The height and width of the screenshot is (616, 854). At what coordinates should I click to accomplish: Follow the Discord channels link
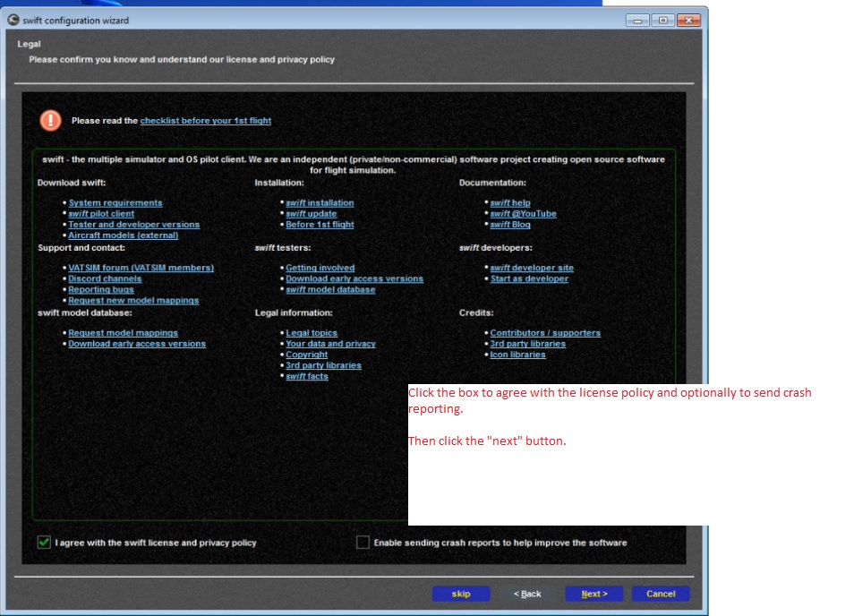105,278
